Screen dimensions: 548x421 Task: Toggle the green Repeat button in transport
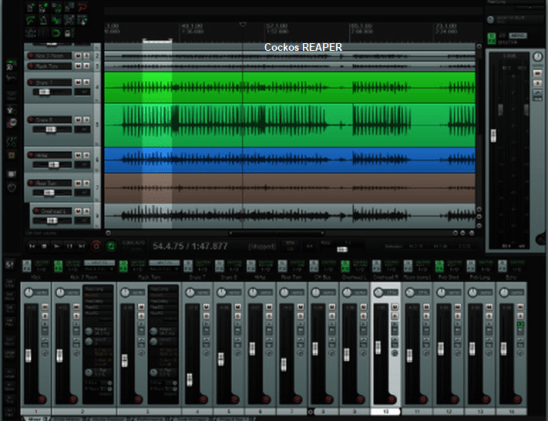pos(111,246)
